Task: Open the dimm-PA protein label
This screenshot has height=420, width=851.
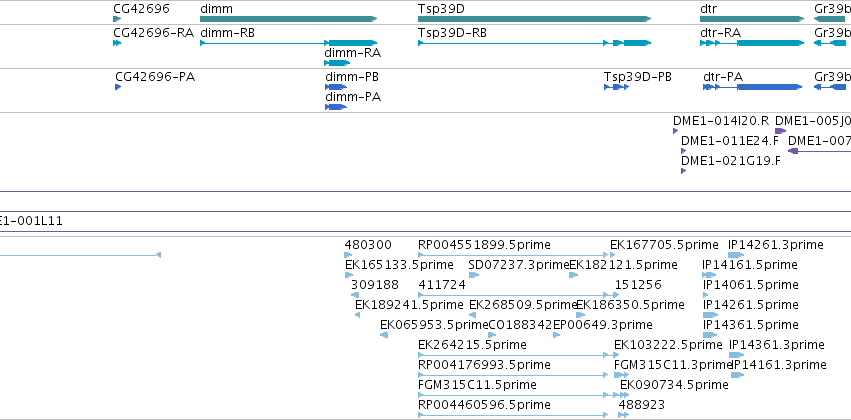Action: (353, 97)
